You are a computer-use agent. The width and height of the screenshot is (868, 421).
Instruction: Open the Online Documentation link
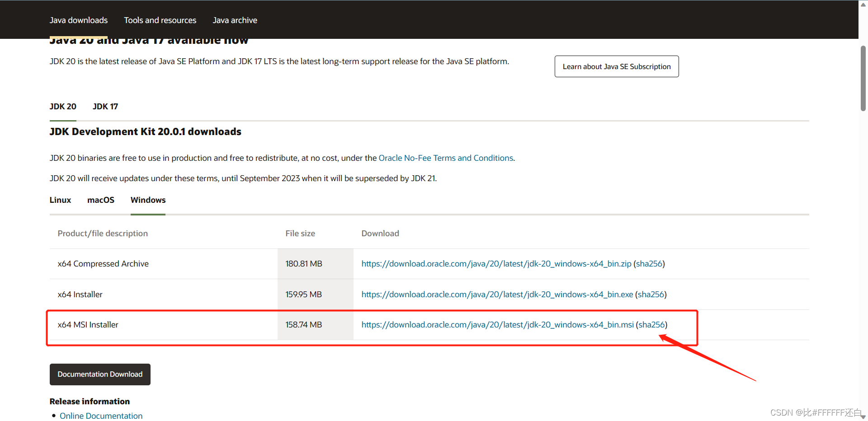(x=101, y=416)
